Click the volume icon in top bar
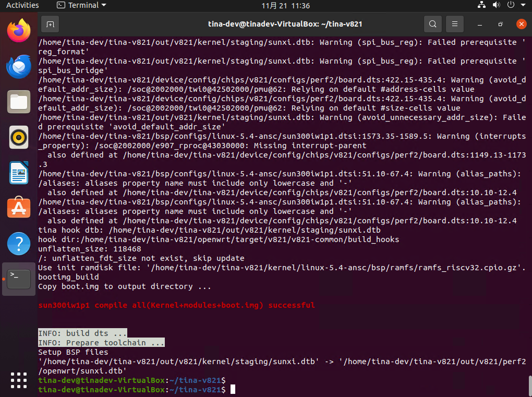The width and height of the screenshot is (532, 397). tap(496, 5)
